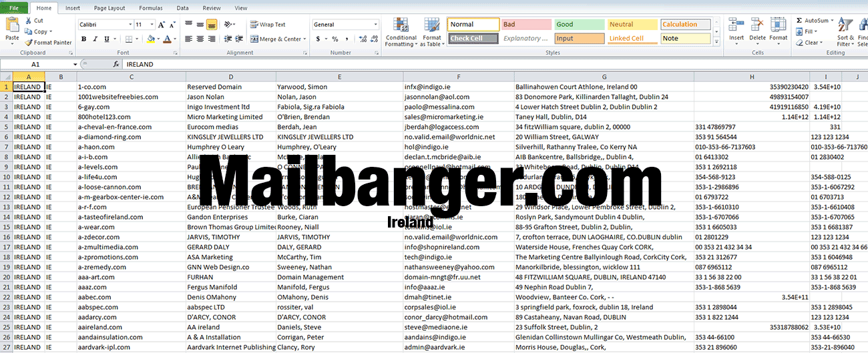Apply the Normal cell style
The height and width of the screenshot is (353, 868).
(x=473, y=25)
